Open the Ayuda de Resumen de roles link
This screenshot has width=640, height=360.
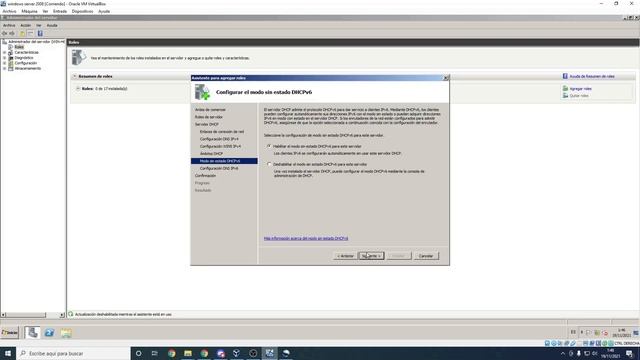tap(592, 76)
